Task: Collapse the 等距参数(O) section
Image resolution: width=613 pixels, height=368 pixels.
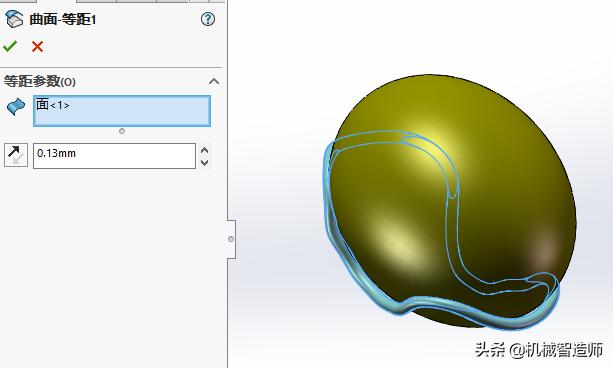Action: (214, 81)
